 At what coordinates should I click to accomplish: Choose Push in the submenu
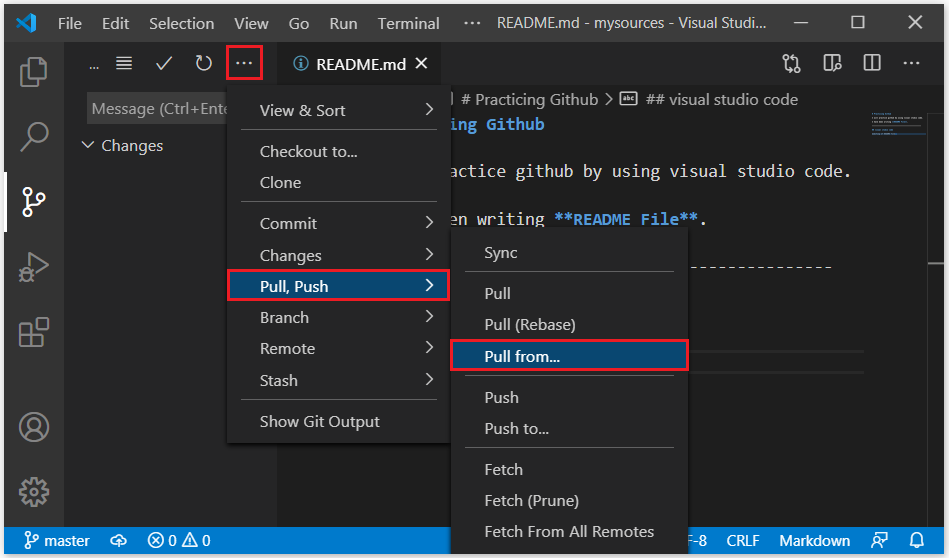569,398
